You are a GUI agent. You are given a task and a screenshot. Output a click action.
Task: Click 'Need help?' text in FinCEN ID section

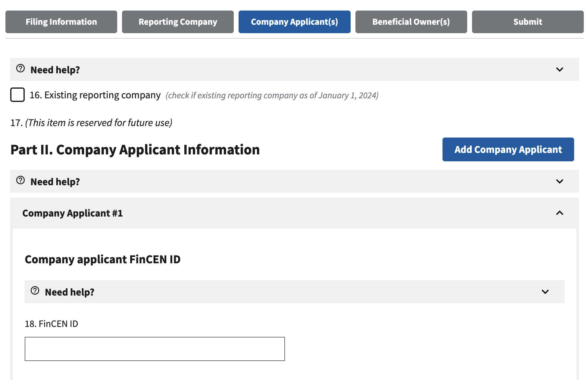point(70,292)
